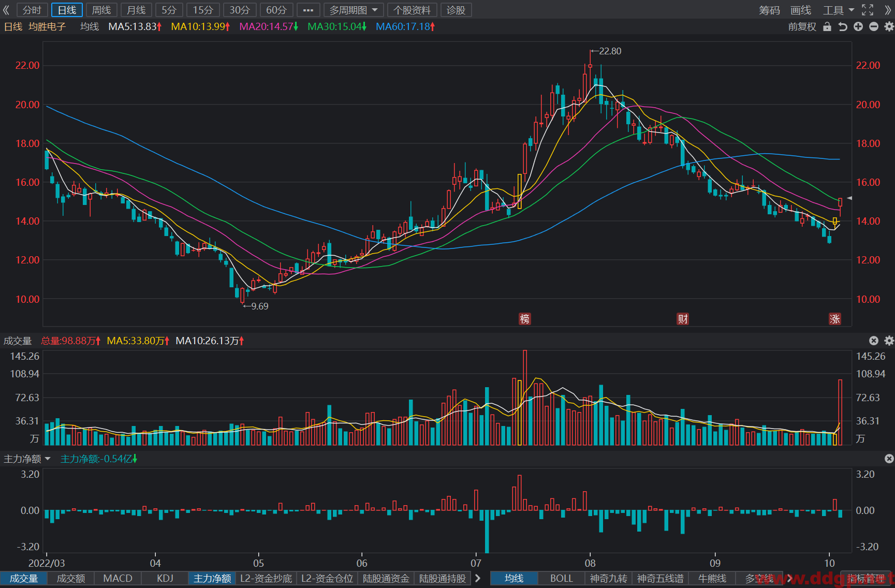Enter fullscreen with the expand-arrows icon
895x588 pixels.
868,10
